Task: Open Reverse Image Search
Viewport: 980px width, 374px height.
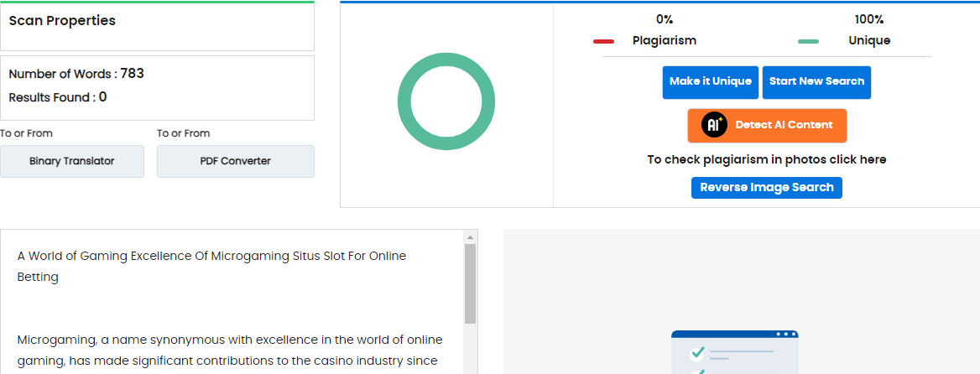Action: (x=767, y=188)
